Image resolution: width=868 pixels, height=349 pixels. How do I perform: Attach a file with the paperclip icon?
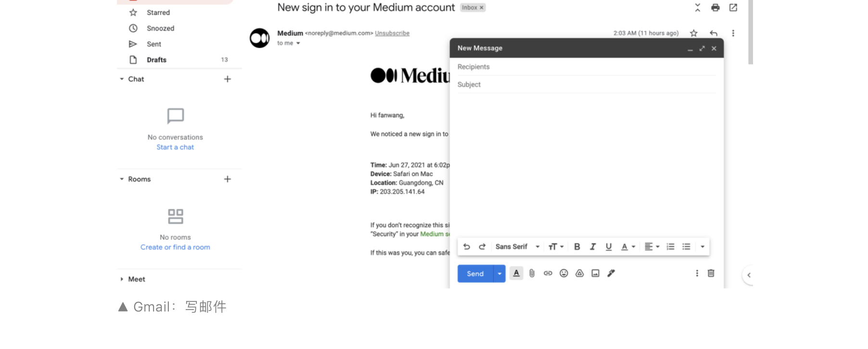532,273
